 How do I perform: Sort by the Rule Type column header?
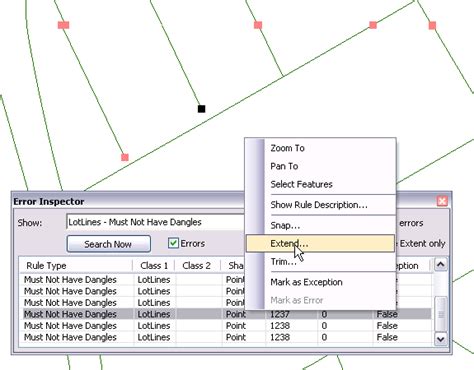pos(76,265)
